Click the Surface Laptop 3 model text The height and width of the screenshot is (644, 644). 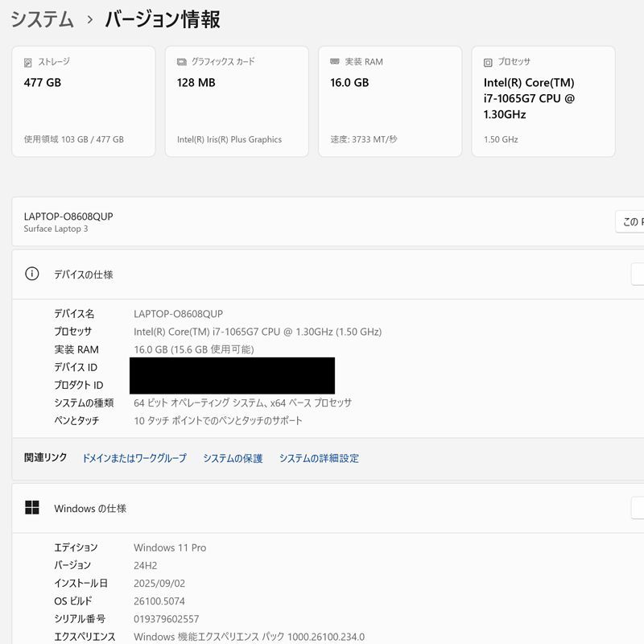(x=56, y=229)
